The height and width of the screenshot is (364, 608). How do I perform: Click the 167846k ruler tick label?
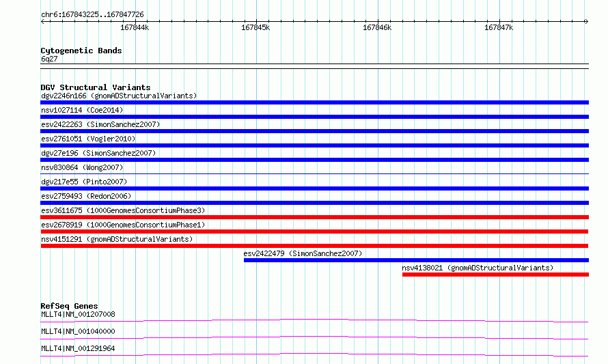coord(377,27)
